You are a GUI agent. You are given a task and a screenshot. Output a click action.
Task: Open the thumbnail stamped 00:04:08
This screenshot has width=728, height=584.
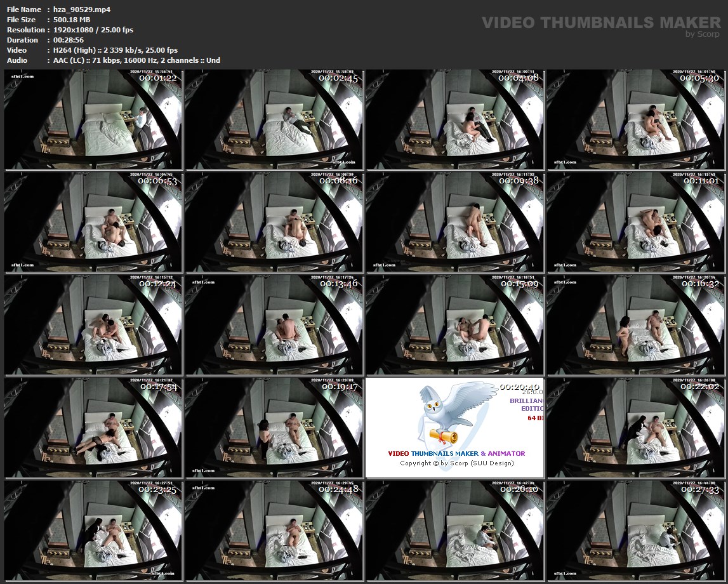pos(455,120)
